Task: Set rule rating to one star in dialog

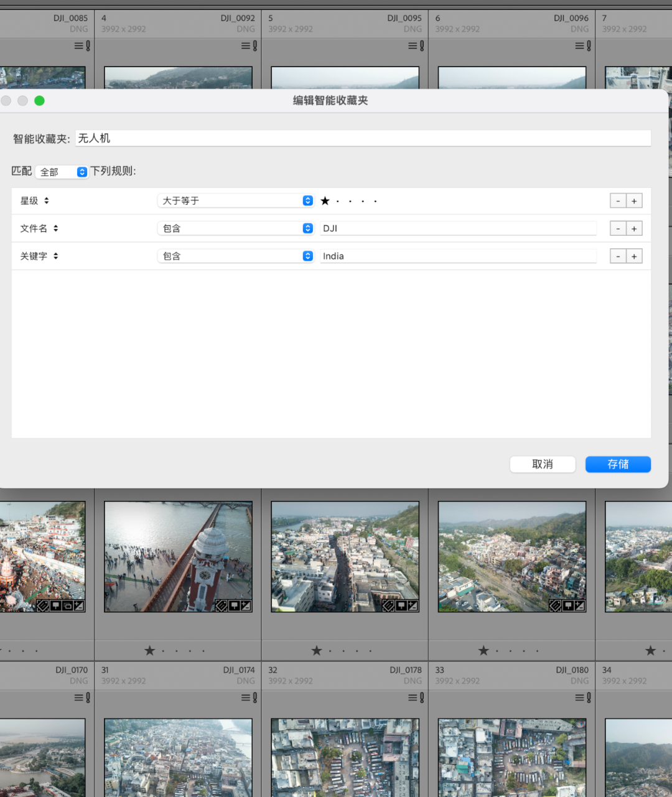Action: (325, 201)
